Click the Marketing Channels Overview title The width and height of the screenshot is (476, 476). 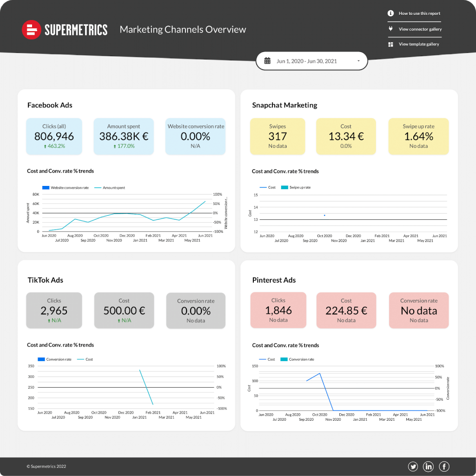(x=183, y=29)
